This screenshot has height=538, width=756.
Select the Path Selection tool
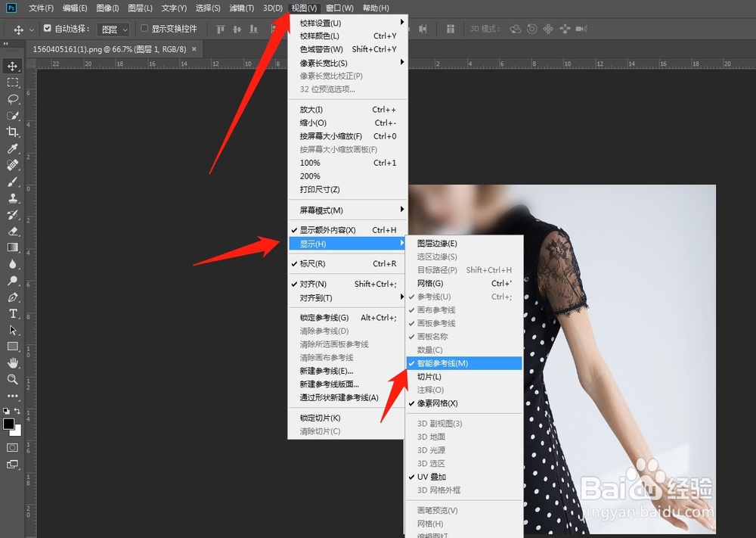(x=13, y=330)
